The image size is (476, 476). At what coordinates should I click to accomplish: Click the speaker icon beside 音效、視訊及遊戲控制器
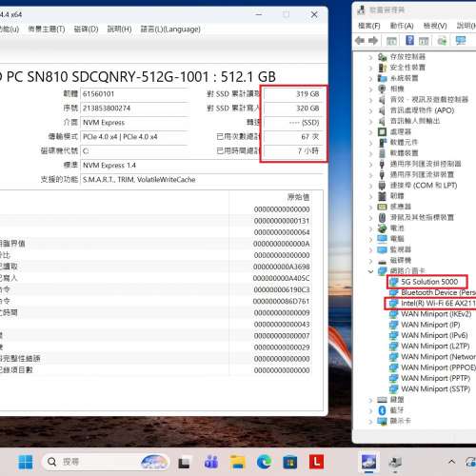[x=383, y=100]
